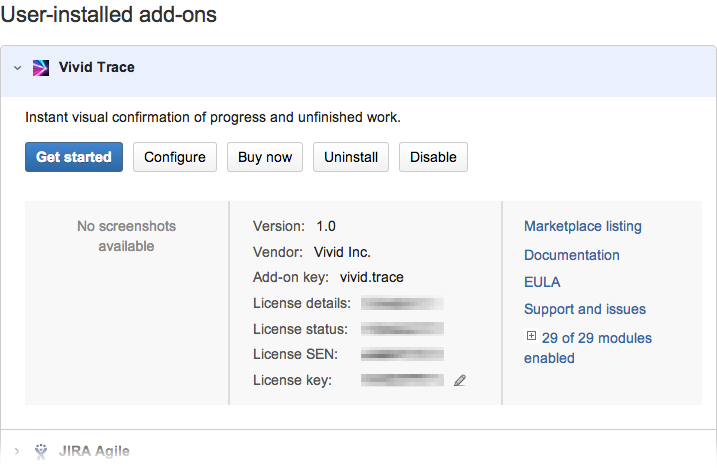Image resolution: width=717 pixels, height=468 pixels.
Task: Click the vendor name Vivid Inc.
Action: (x=342, y=252)
